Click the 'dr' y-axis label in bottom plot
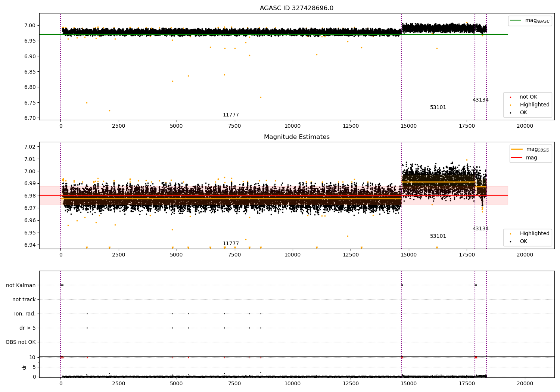The image size is (560, 392). click(x=24, y=367)
